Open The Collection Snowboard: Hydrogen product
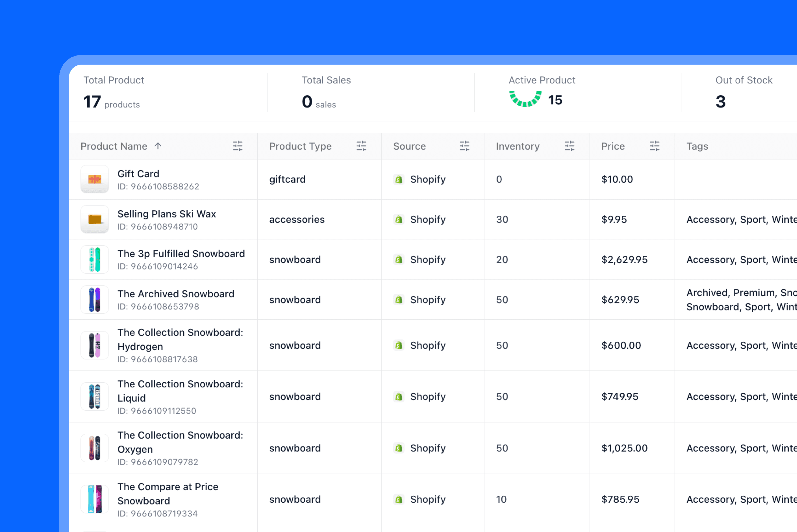 180,339
